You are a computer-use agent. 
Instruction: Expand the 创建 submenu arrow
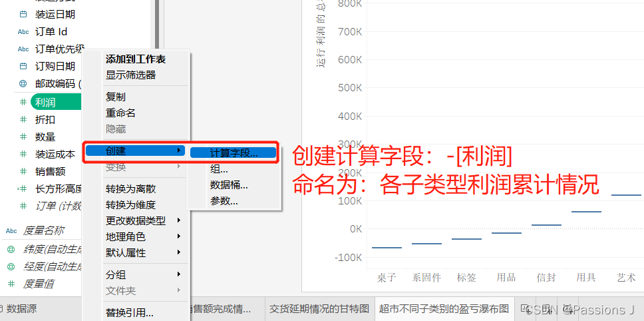click(x=179, y=151)
